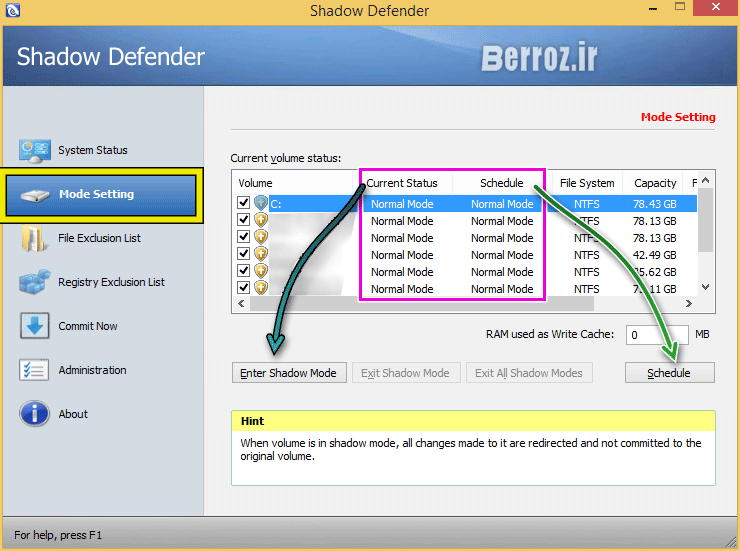Click the vertical scrollbar thumb
Viewport: 740px width, 551px height.
pos(706,220)
